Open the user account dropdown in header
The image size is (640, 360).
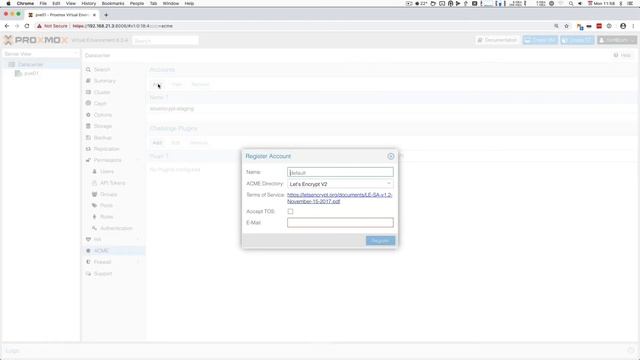617,40
